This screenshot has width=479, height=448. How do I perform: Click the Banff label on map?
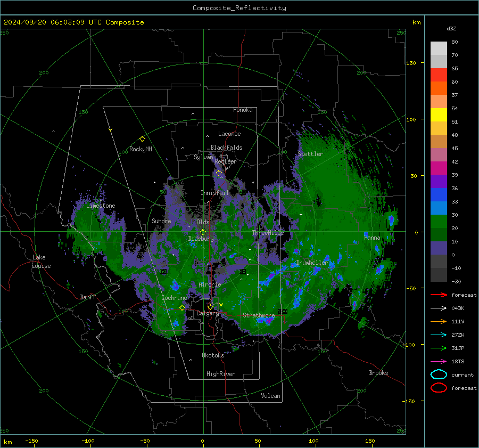pyautogui.click(x=88, y=297)
